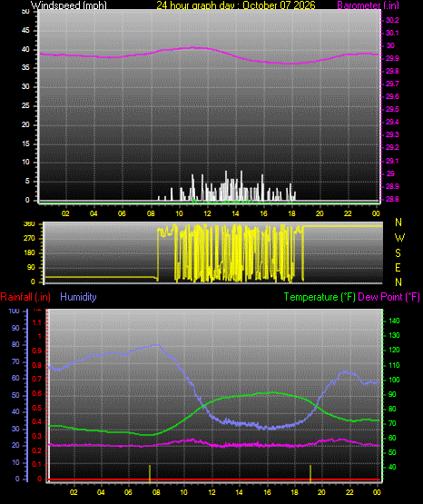Click the S compass label
The height and width of the screenshot is (504, 423).
(x=398, y=253)
